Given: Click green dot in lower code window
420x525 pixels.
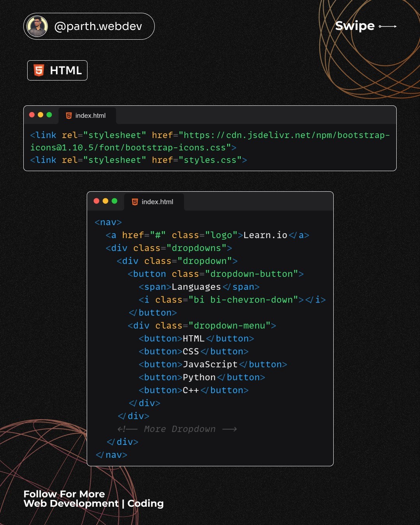Looking at the screenshot, I should (114, 201).
